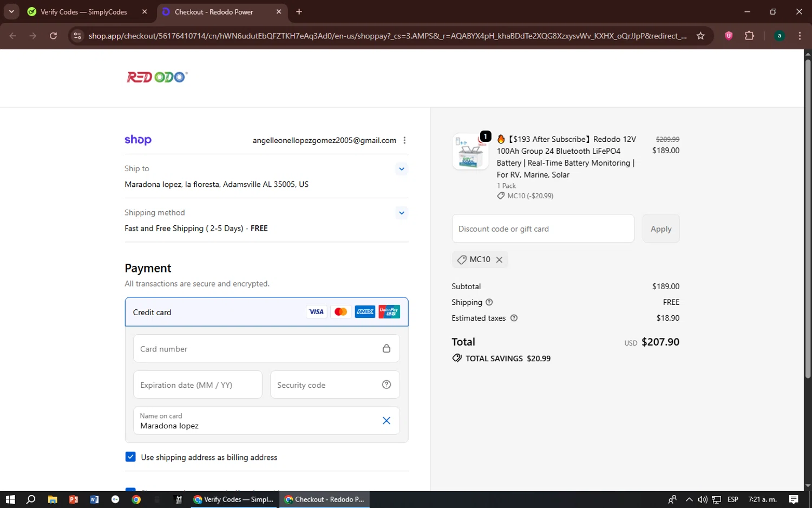Switch to Checkout - Redodo taskbar window

(325, 499)
